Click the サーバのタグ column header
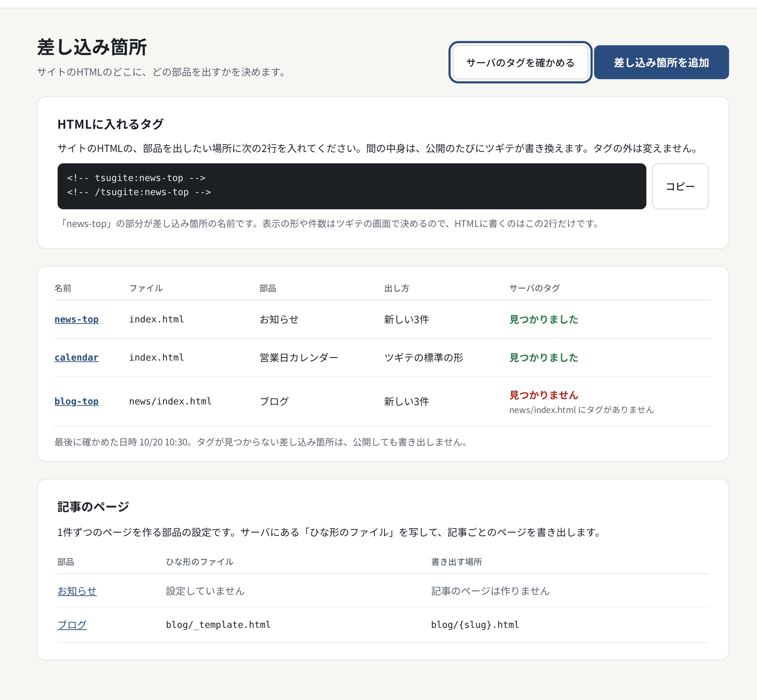This screenshot has height=700, width=757. [x=534, y=288]
